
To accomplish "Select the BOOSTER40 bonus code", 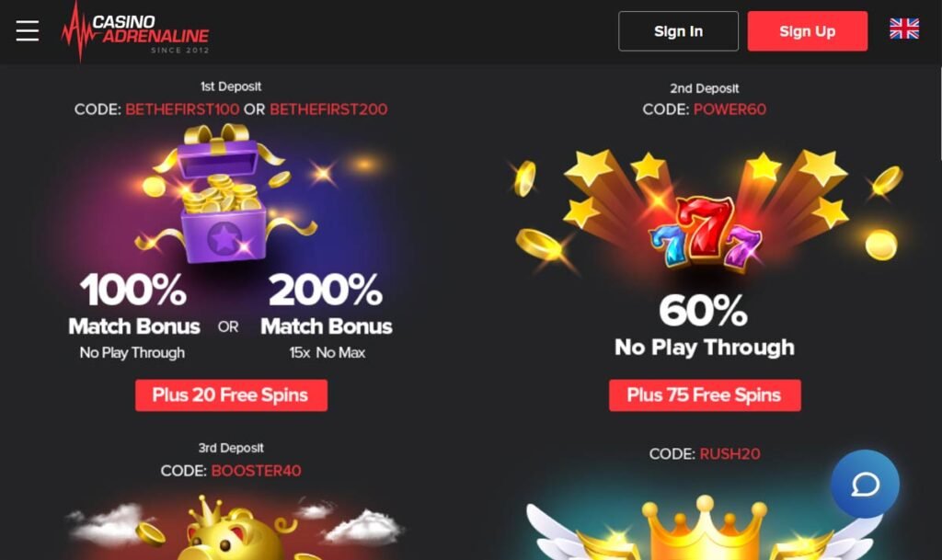I will (x=257, y=471).
